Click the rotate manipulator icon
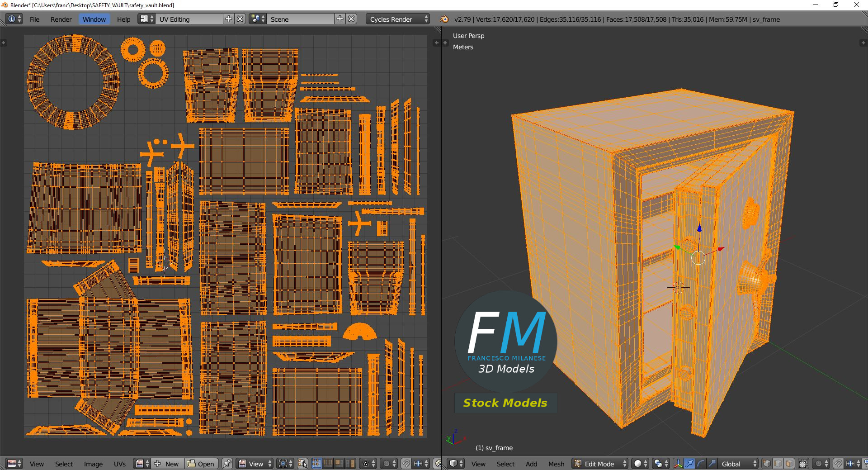The image size is (868, 470). tap(700, 464)
